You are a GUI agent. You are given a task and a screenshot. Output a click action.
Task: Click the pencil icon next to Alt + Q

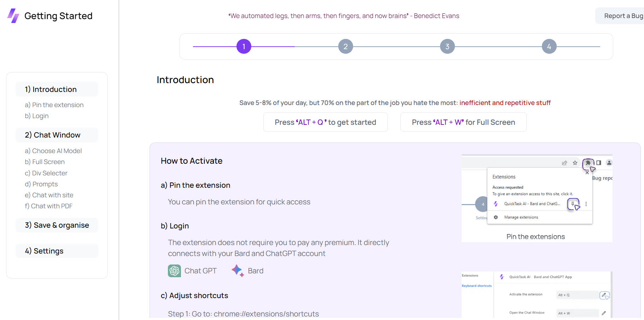[604, 295]
